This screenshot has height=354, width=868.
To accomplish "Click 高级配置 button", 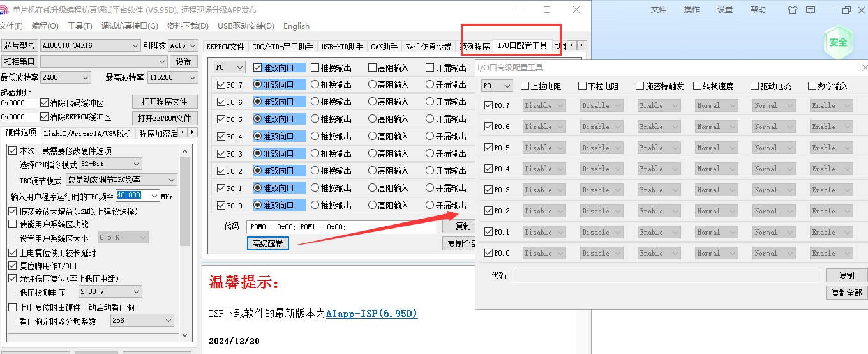I will pyautogui.click(x=267, y=243).
